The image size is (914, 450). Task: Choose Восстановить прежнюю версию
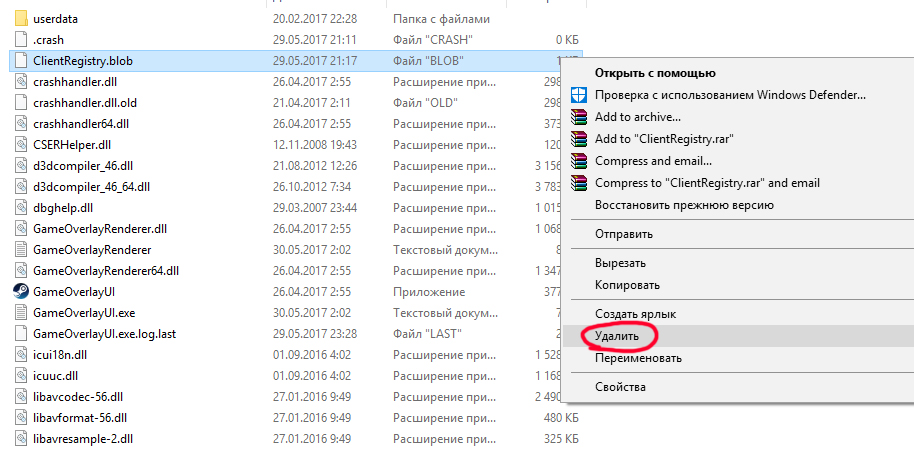[x=684, y=205]
